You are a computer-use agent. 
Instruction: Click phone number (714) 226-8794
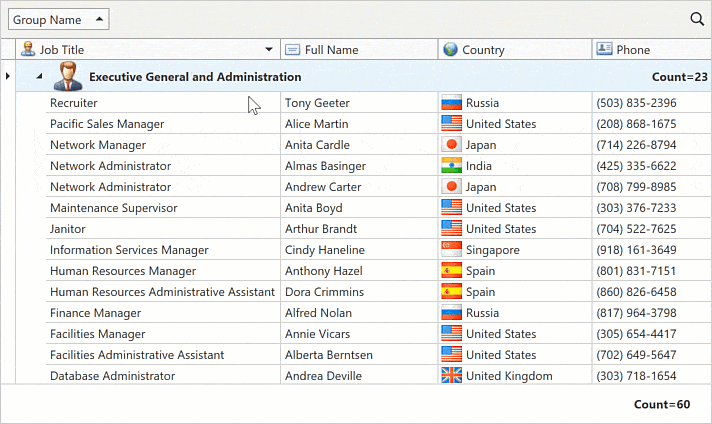(636, 145)
